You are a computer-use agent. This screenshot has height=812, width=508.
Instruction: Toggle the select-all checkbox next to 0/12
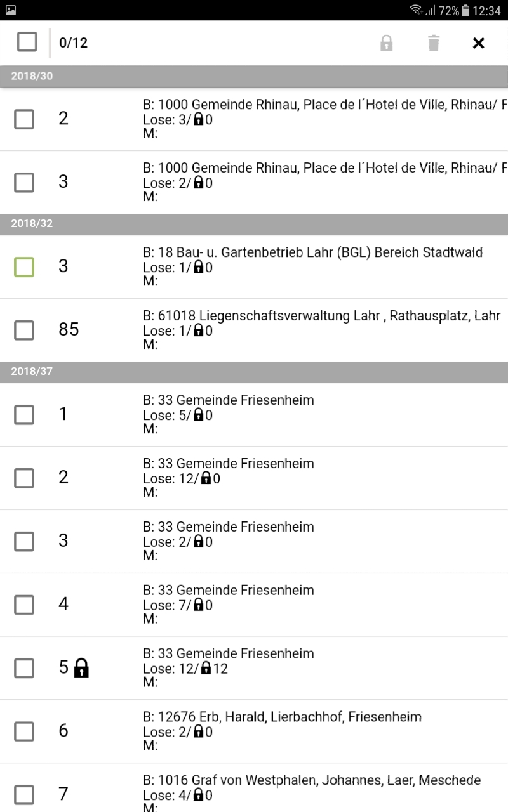click(27, 43)
